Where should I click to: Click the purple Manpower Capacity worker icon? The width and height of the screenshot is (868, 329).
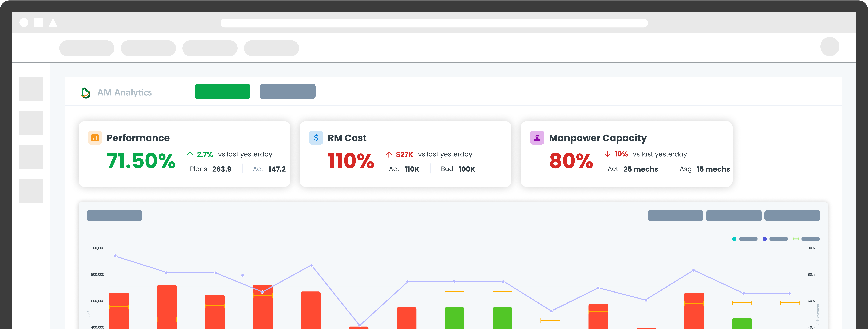click(537, 138)
